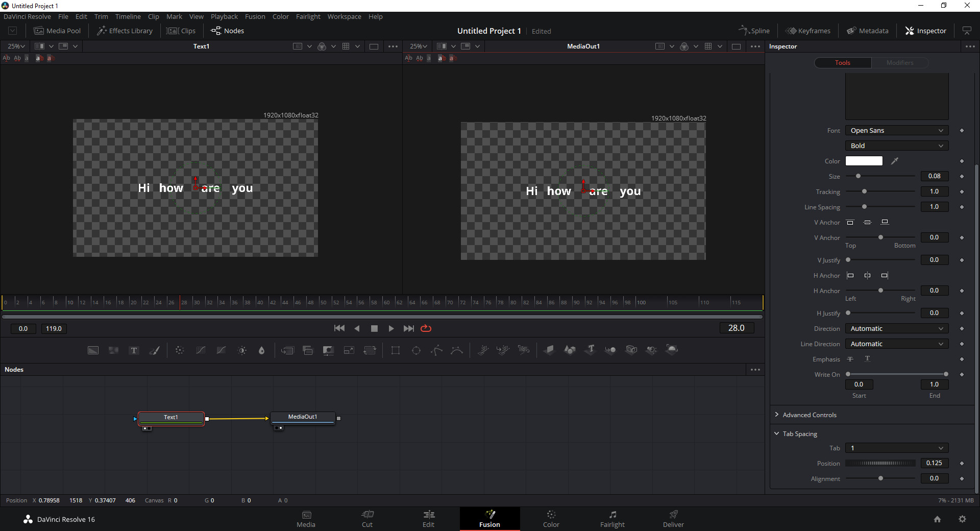Image resolution: width=980 pixels, height=531 pixels.
Task: Add a Polygon mask tool
Action: pos(436,350)
